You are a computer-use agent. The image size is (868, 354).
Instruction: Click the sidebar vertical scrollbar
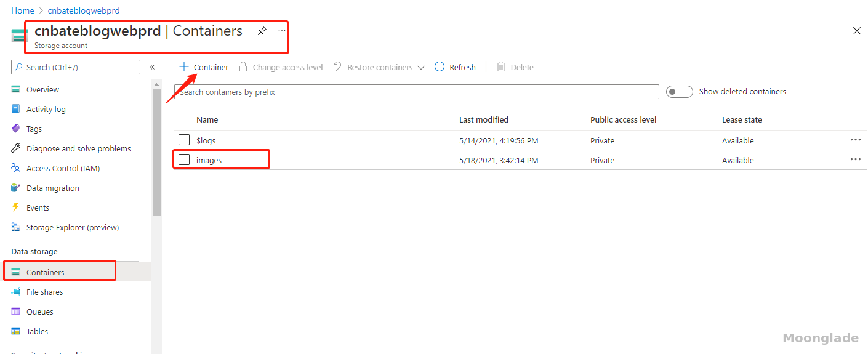pyautogui.click(x=156, y=153)
